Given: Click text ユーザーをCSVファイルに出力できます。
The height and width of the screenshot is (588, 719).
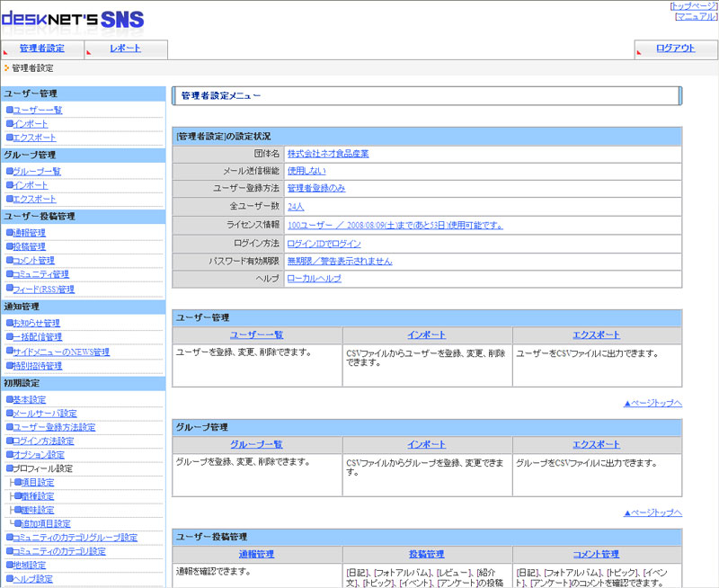Looking at the screenshot, I should (588, 353).
